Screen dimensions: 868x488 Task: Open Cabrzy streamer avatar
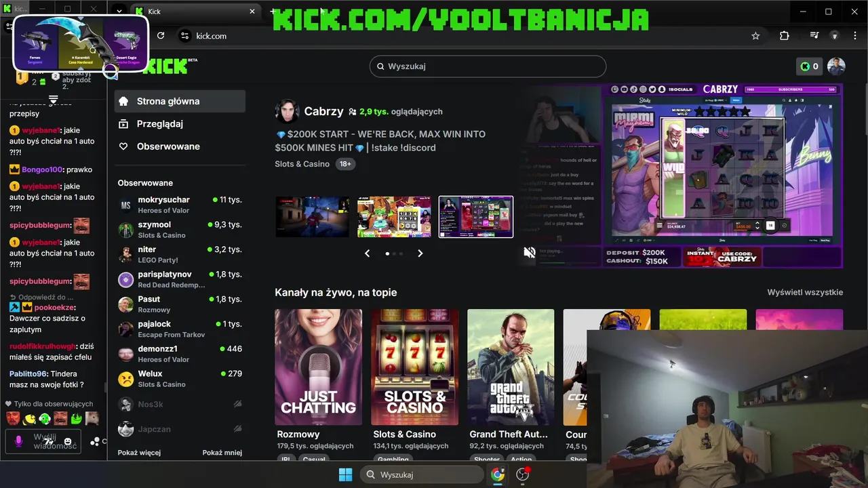287,111
